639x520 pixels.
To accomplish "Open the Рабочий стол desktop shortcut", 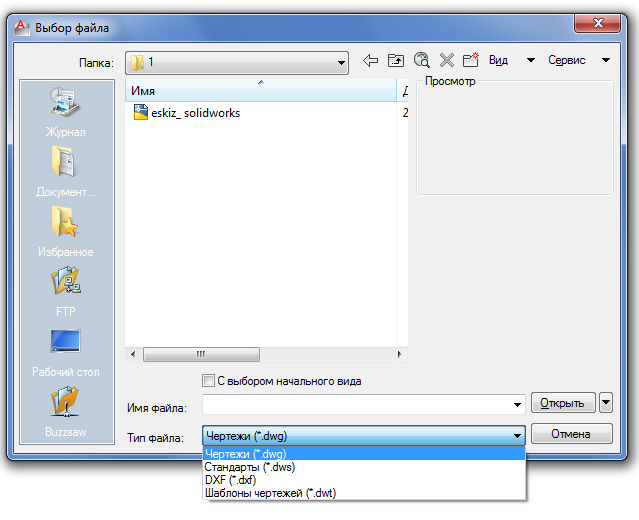I will (x=65, y=352).
